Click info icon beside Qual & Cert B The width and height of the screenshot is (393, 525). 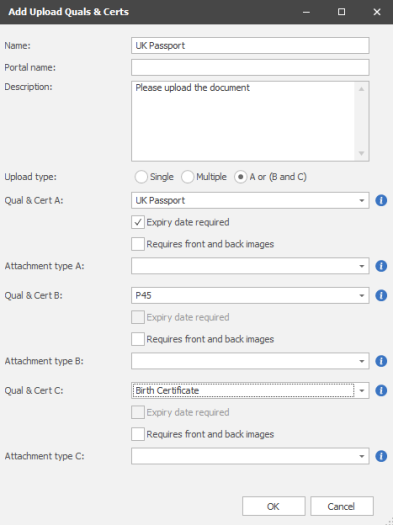click(x=381, y=295)
